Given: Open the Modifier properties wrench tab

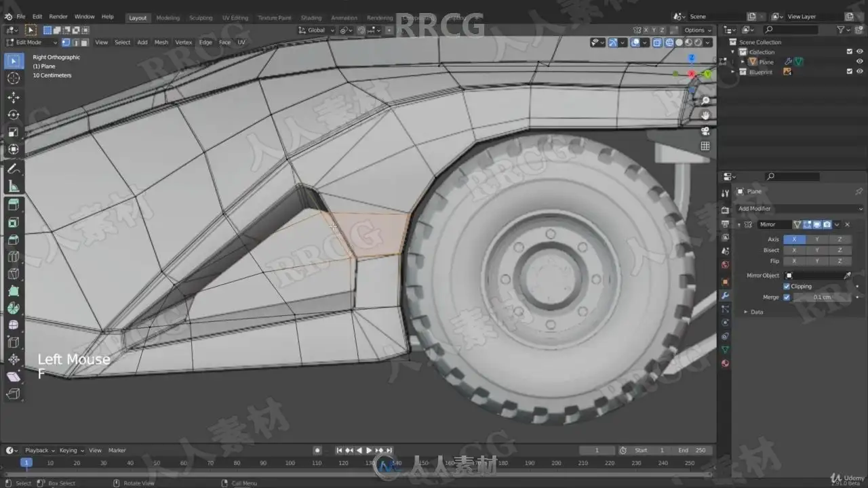Looking at the screenshot, I should (725, 296).
